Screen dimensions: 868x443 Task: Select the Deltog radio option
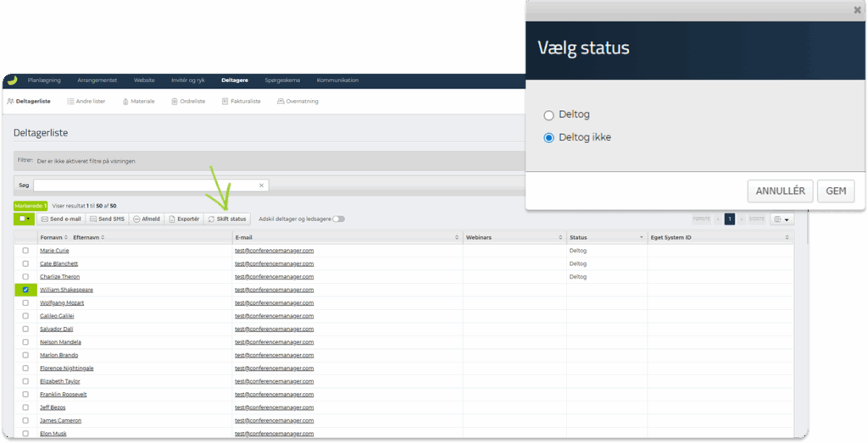548,115
